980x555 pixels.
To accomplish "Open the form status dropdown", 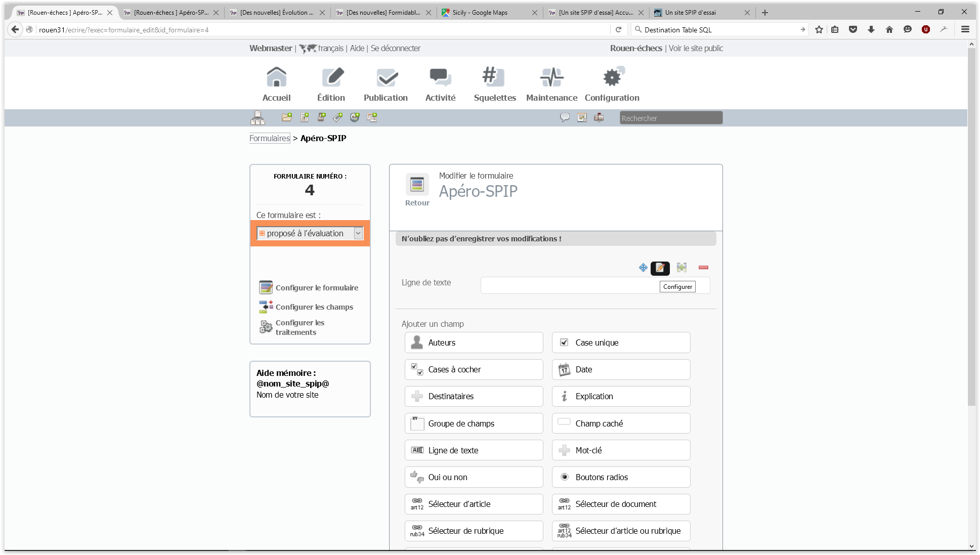I will coord(310,233).
